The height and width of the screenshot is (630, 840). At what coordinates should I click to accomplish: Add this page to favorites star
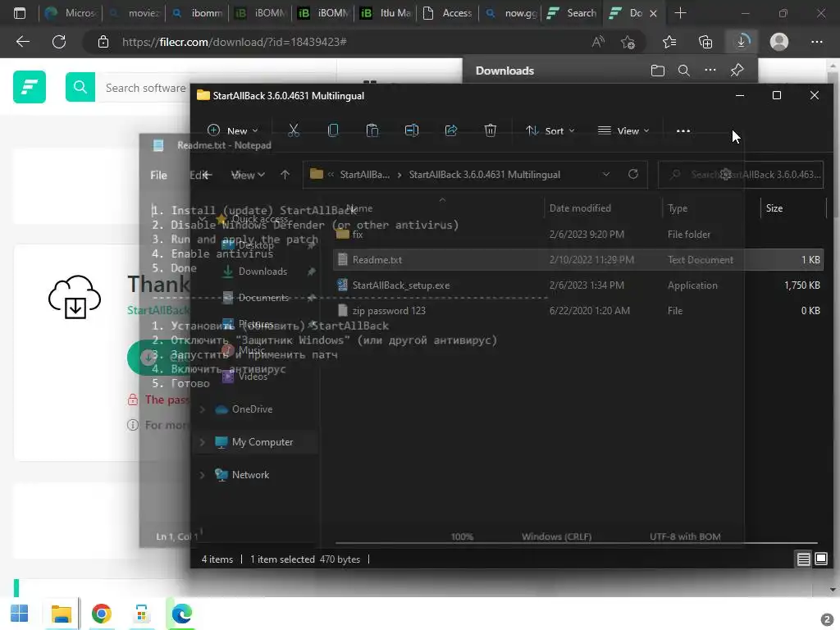click(x=628, y=42)
